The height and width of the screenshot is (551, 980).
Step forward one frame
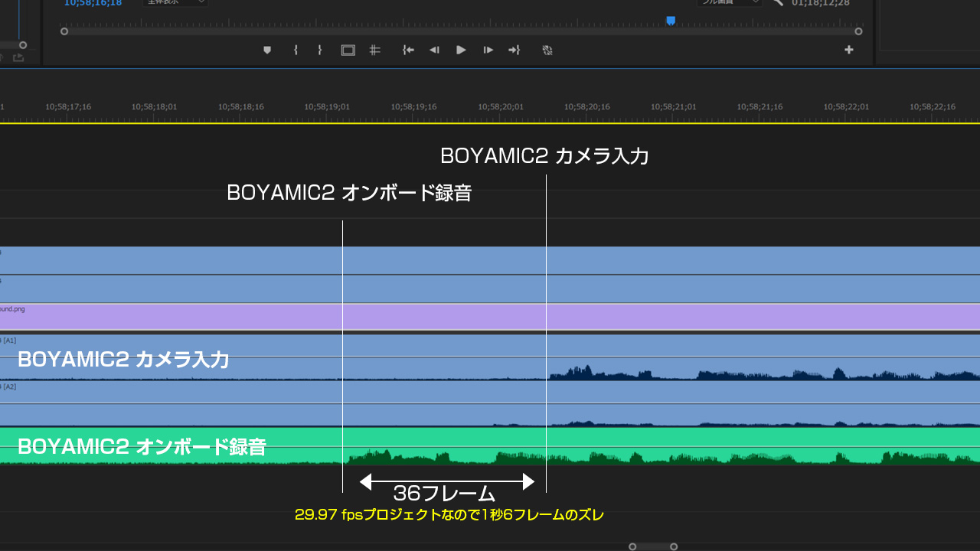488,51
